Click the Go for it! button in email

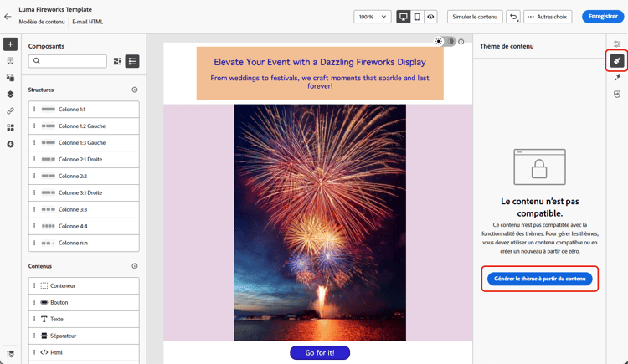point(320,353)
